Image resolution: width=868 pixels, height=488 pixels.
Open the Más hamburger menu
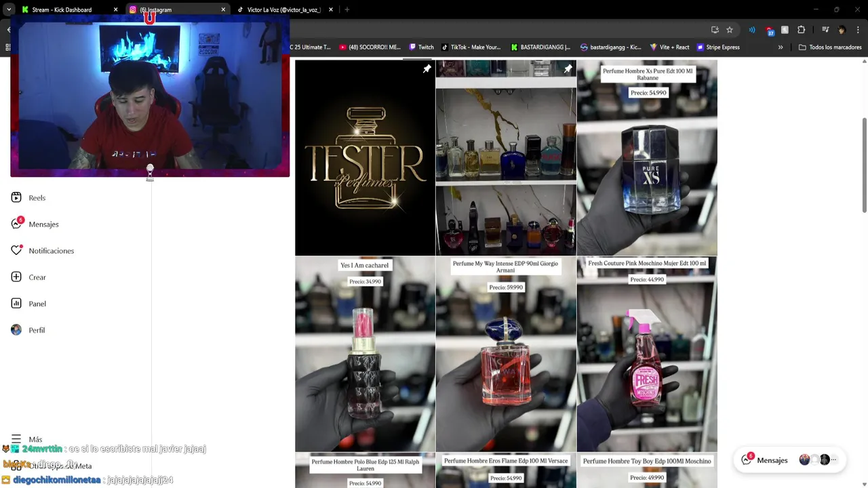(16, 439)
